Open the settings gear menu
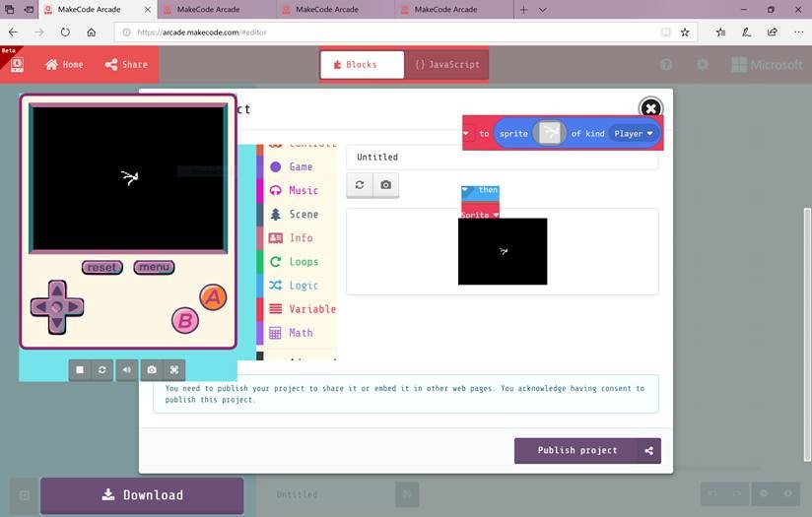Viewport: 812px width, 517px height. point(703,65)
